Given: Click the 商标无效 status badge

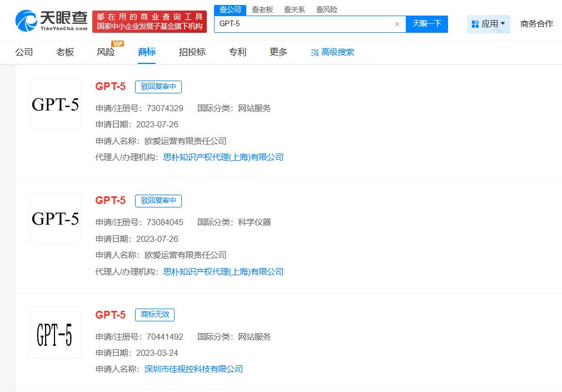Looking at the screenshot, I should [155, 315].
